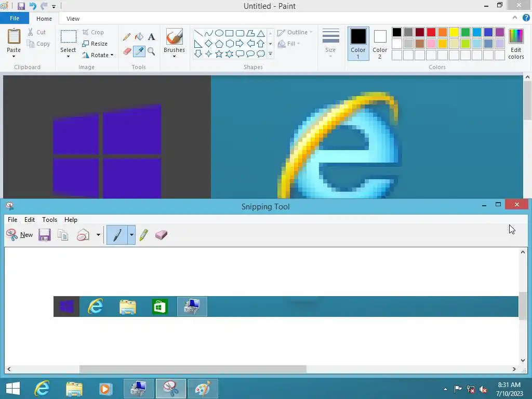
Task: Open the Windows Start button
Action: pyautogui.click(x=13, y=389)
